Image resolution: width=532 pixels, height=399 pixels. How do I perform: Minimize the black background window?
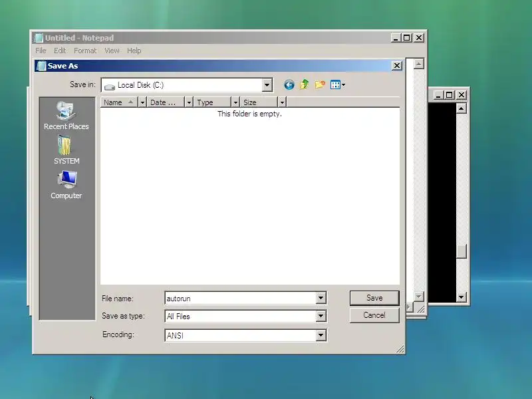[438, 95]
